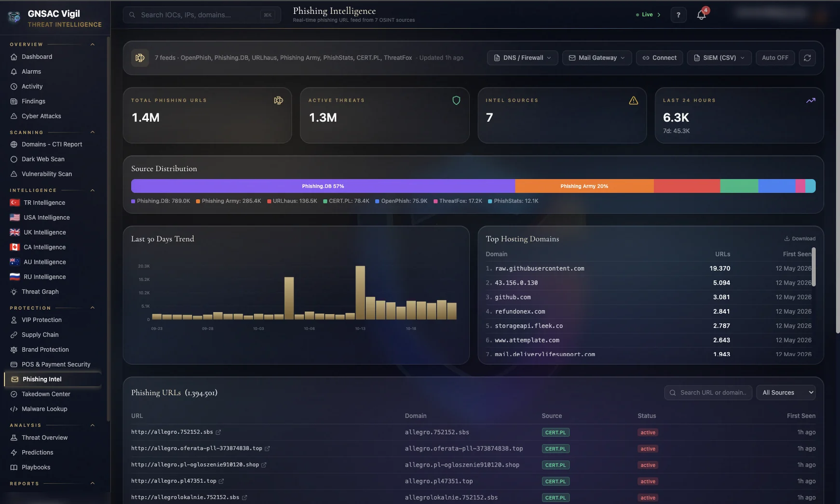The width and height of the screenshot is (840, 504).
Task: Click the Connect button
Action: click(x=659, y=58)
